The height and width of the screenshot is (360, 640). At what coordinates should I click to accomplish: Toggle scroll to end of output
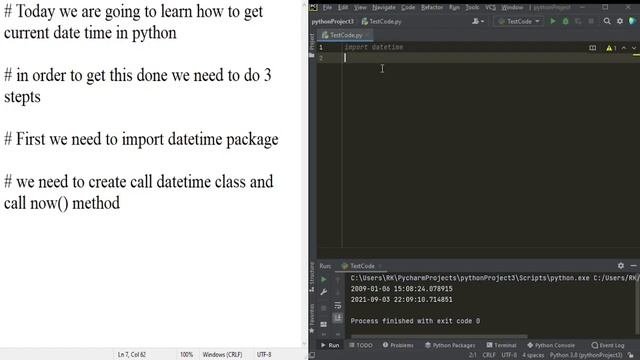[x=338, y=317]
